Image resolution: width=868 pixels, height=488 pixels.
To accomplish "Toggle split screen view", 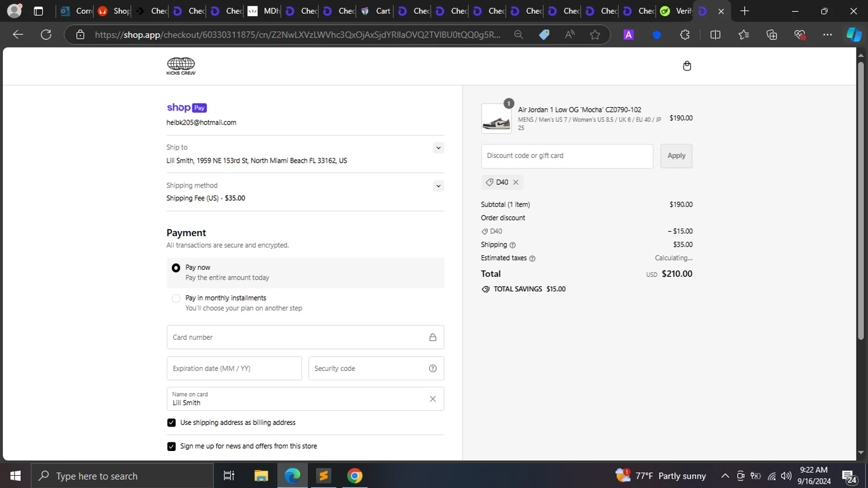I will coord(715,35).
